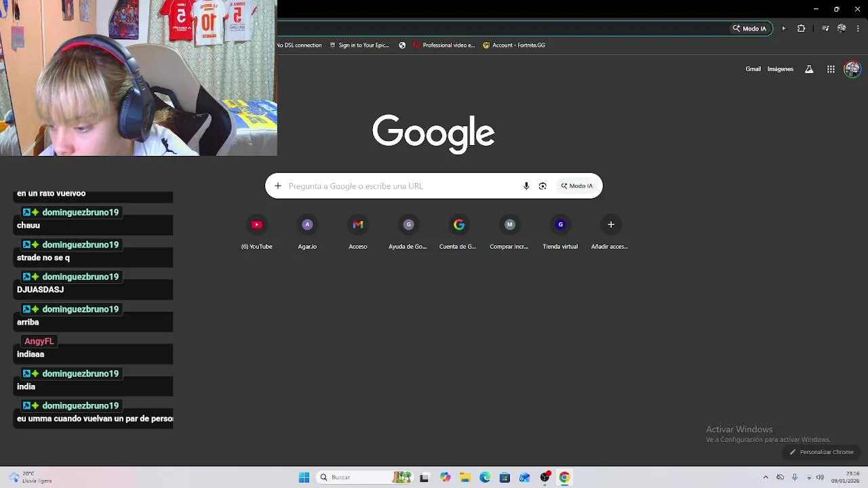The image size is (868, 488).
Task: Click the microphone tray icon
Action: pos(794,477)
